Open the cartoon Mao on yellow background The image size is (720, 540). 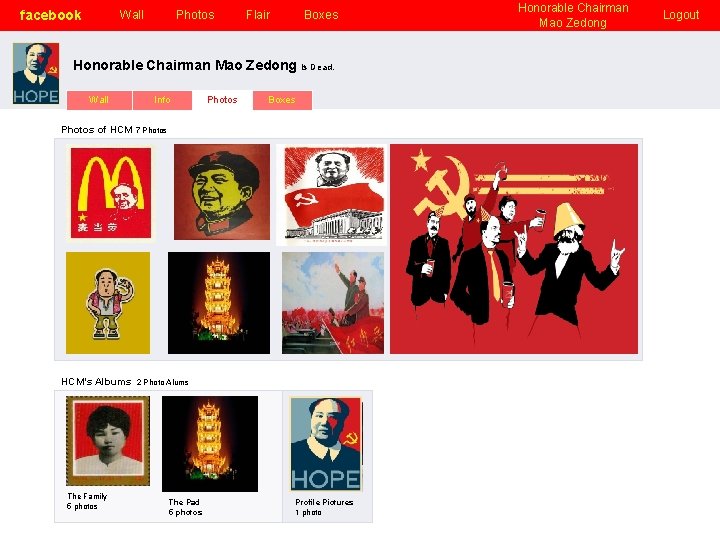pos(108,303)
